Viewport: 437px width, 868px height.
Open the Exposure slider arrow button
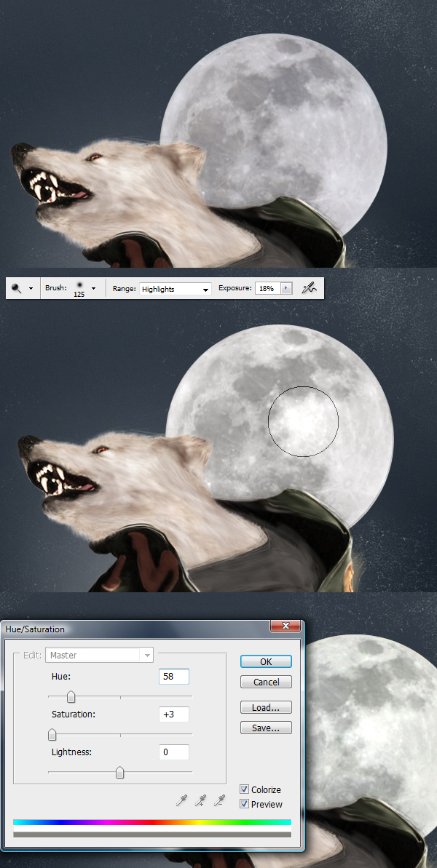pos(286,288)
